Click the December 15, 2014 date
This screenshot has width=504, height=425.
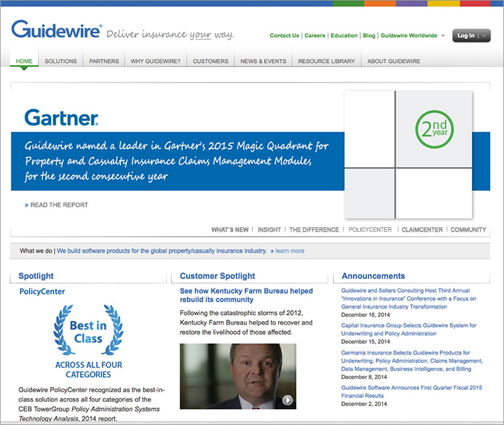coord(365,341)
